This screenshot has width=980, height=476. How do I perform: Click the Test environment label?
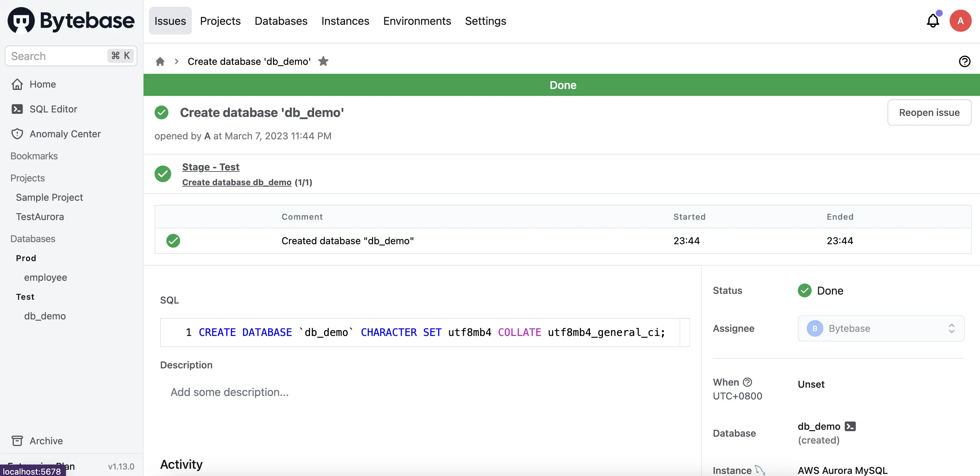coord(25,297)
